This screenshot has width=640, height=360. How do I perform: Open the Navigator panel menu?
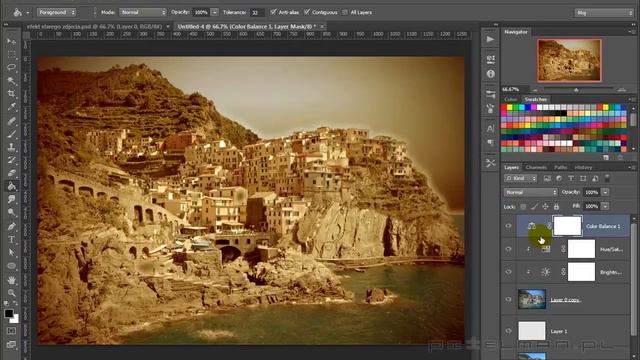click(x=631, y=31)
